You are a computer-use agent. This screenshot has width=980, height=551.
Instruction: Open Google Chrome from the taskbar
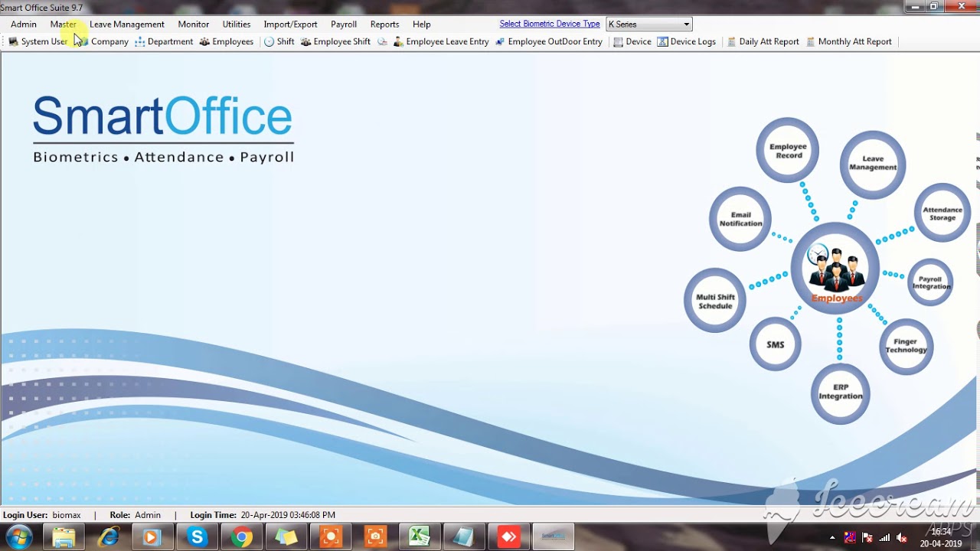click(242, 537)
